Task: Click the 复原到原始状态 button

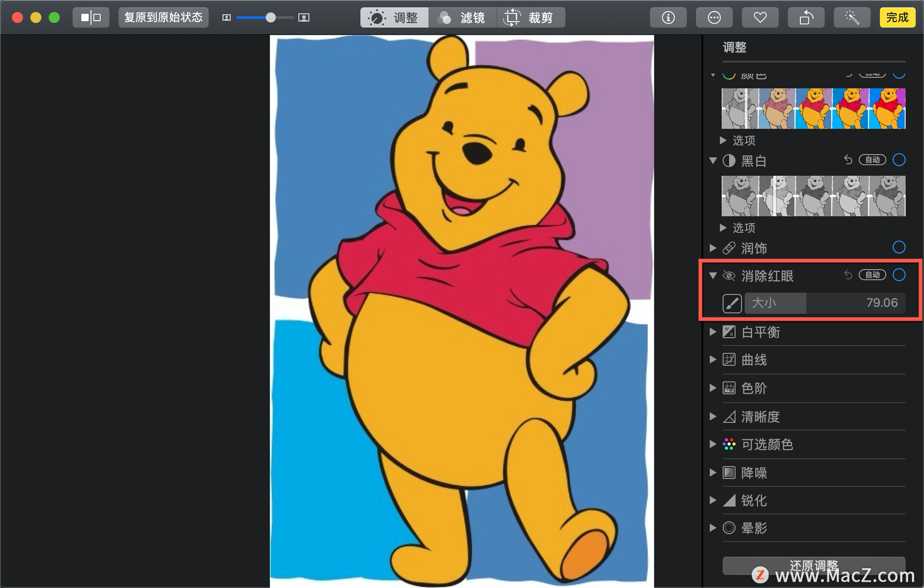Action: (164, 18)
